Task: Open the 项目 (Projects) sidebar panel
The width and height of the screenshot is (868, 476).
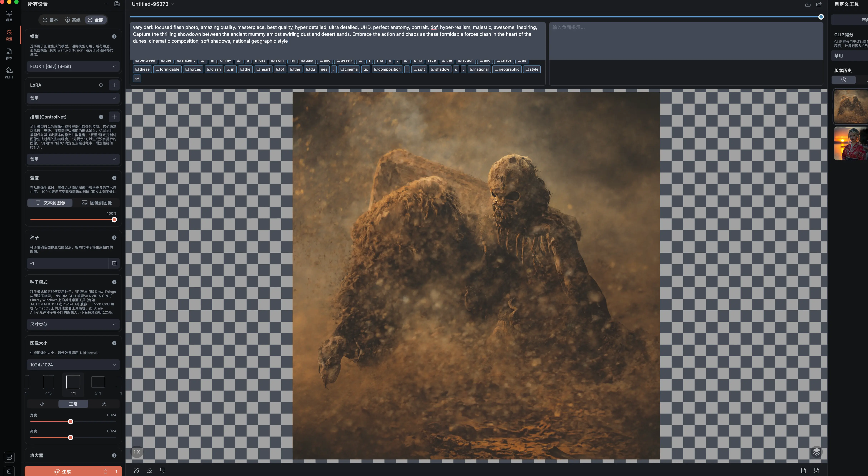Action: (9, 16)
